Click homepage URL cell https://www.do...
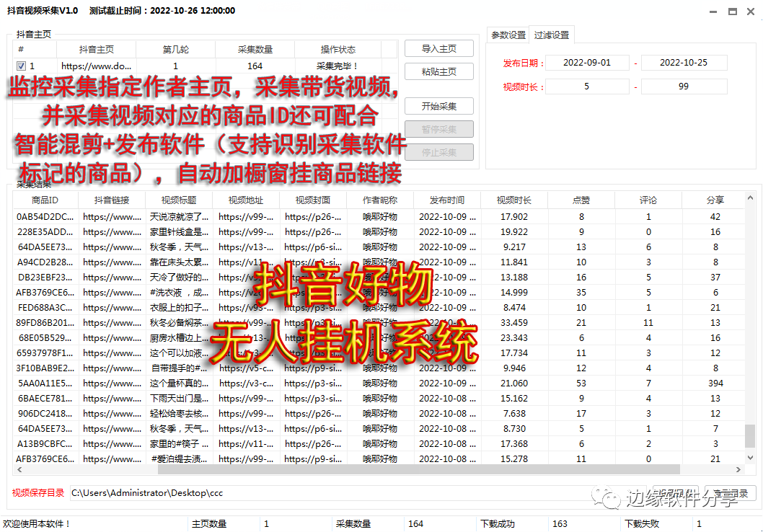This screenshot has height=532, width=763. click(97, 66)
